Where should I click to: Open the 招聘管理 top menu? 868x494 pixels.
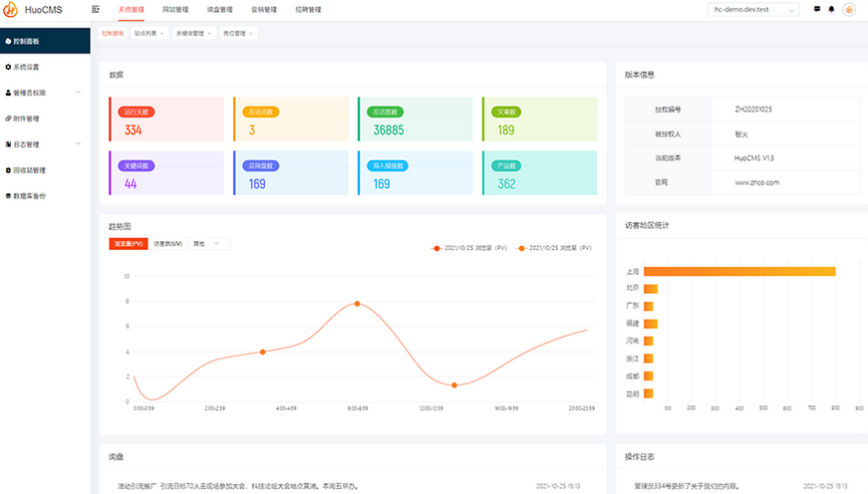pyautogui.click(x=308, y=9)
